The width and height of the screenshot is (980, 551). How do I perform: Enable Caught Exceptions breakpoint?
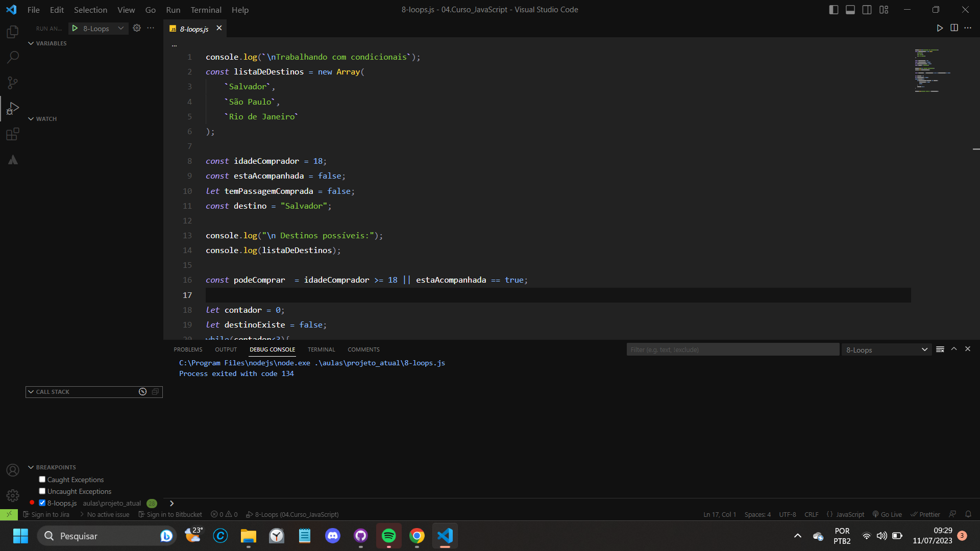click(x=42, y=480)
